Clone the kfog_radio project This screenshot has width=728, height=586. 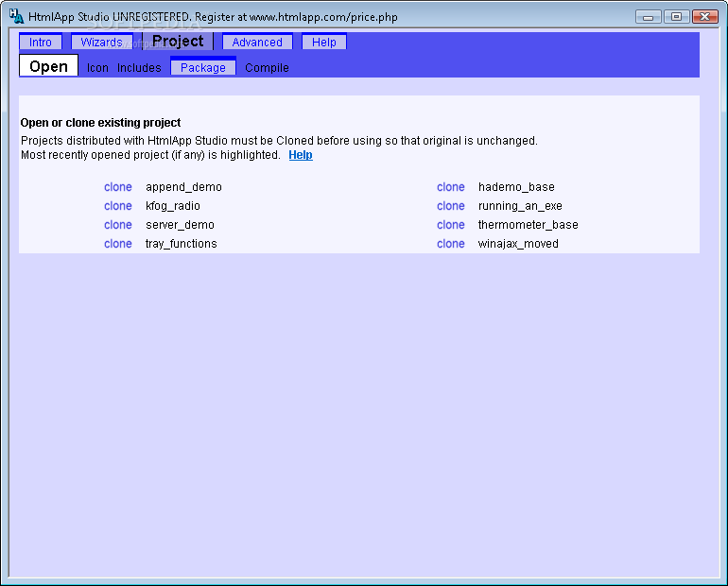pyautogui.click(x=118, y=206)
